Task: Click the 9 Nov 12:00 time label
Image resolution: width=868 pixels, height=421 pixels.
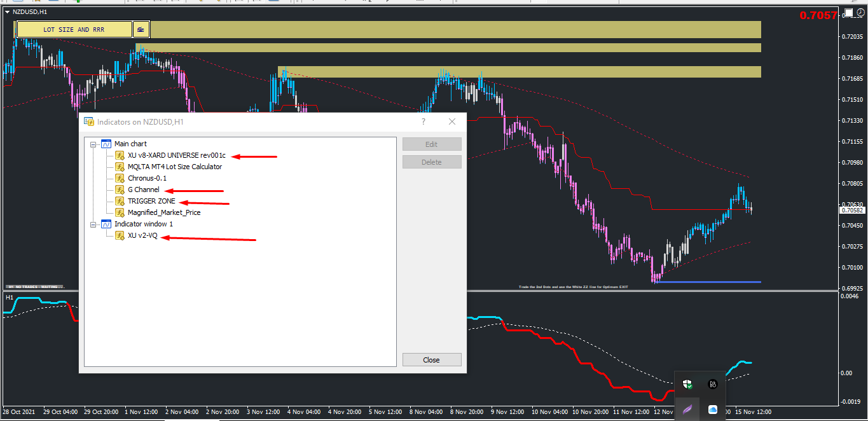Action: click(506, 412)
